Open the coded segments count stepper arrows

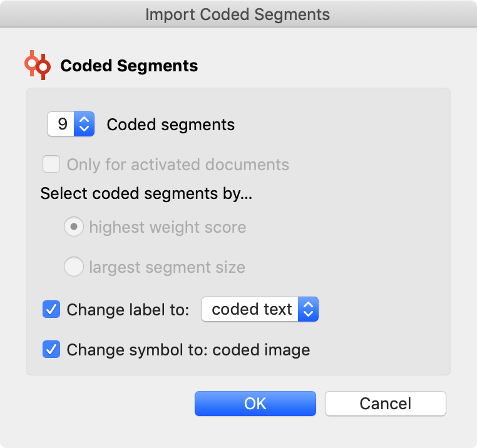point(84,124)
